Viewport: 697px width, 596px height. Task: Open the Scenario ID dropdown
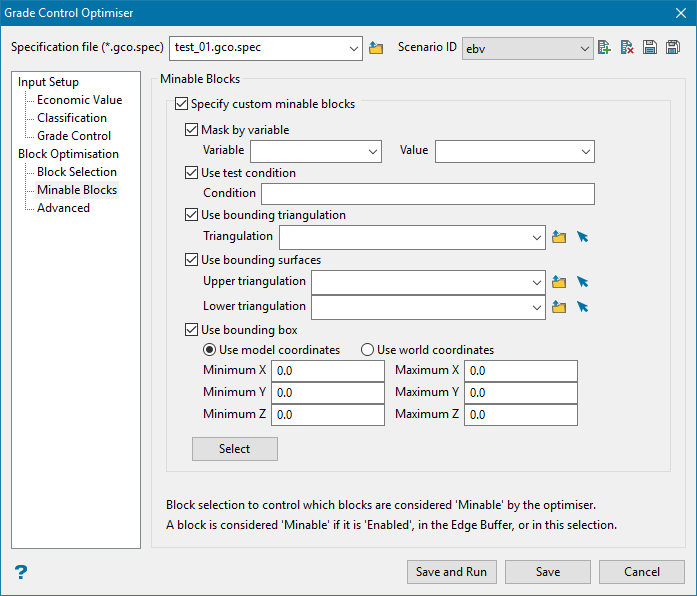[x=585, y=48]
